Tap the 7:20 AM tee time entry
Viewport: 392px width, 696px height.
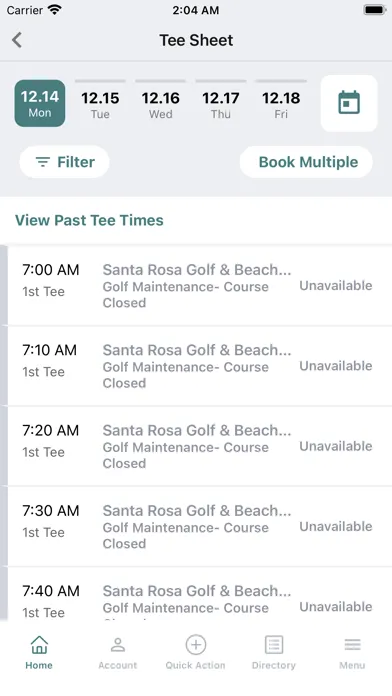tap(200, 446)
